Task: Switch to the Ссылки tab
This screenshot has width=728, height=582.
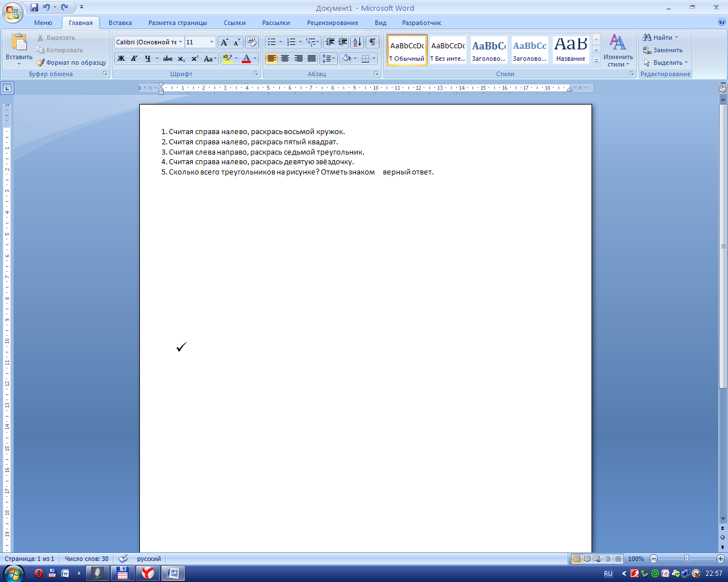Action: 234,23
